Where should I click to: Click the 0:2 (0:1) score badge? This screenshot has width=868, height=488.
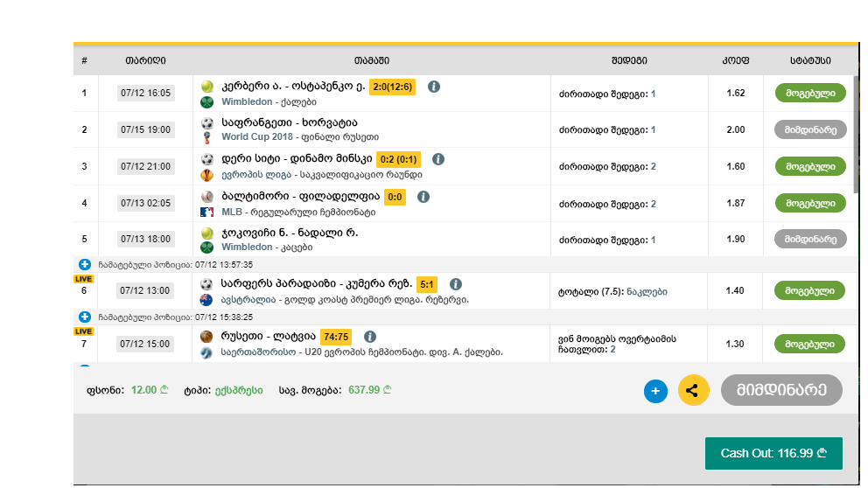click(399, 159)
